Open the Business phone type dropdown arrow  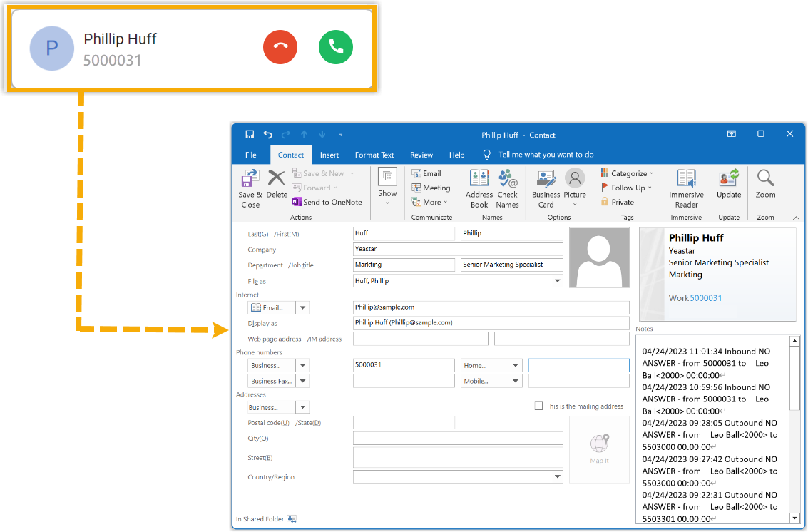click(302, 366)
